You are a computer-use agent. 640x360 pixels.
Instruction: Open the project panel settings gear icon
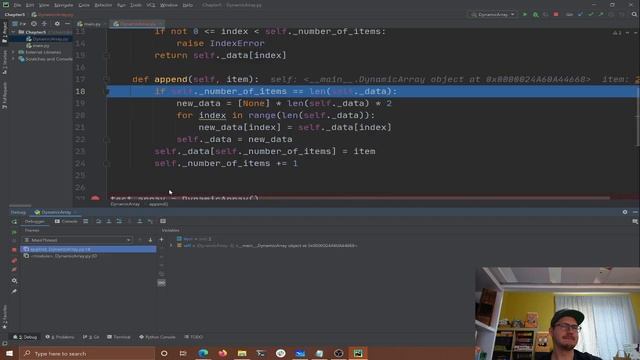point(57,24)
